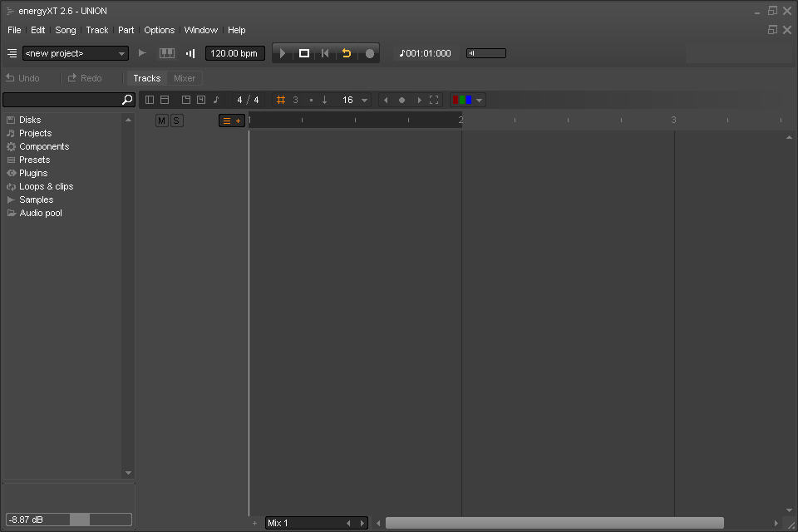Click the Record button in the transport
Screen dimensions: 798x532
tap(370, 53)
